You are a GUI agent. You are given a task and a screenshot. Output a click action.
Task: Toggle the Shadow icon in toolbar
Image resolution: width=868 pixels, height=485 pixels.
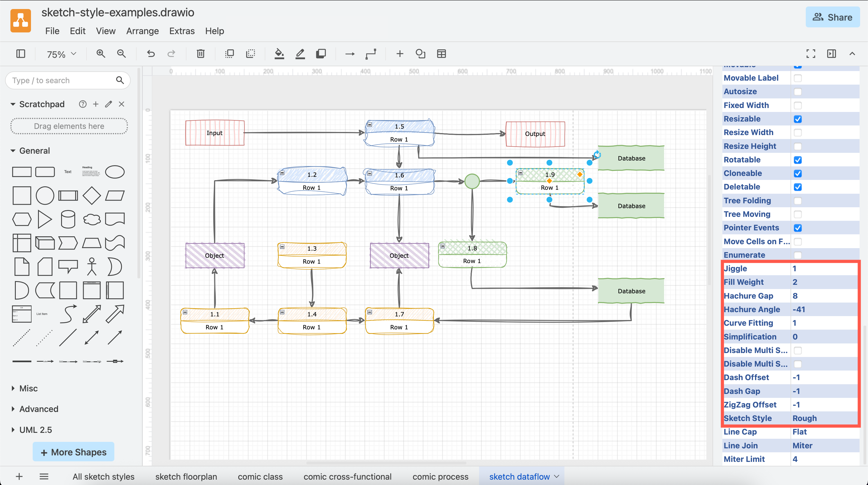click(321, 54)
